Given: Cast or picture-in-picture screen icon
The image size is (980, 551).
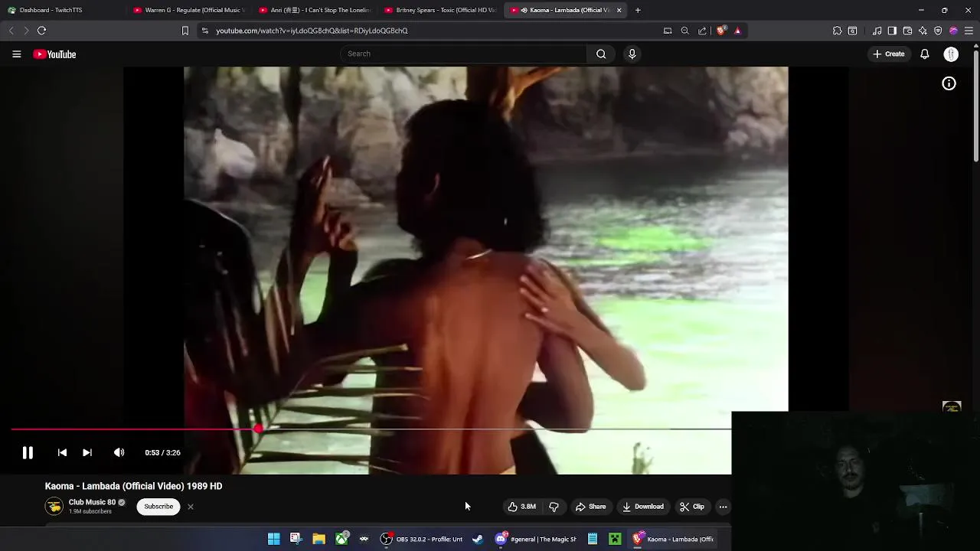Looking at the screenshot, I should point(668,31).
